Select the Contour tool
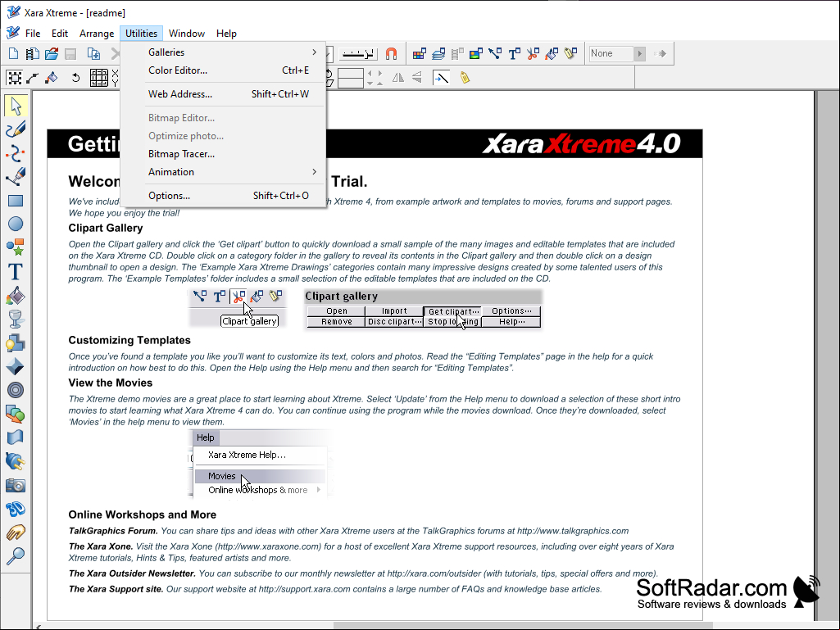840x630 pixels. click(16, 390)
